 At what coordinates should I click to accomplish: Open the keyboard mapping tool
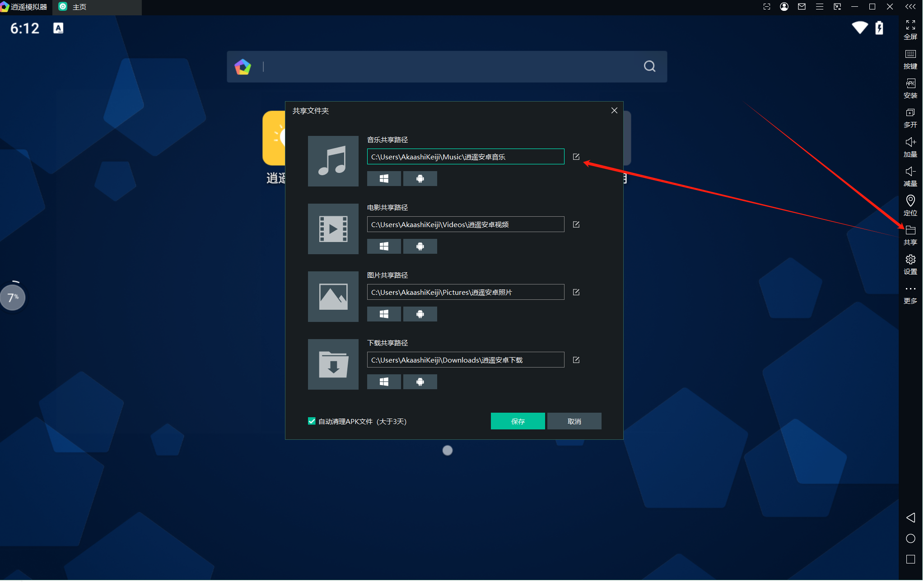coord(910,59)
